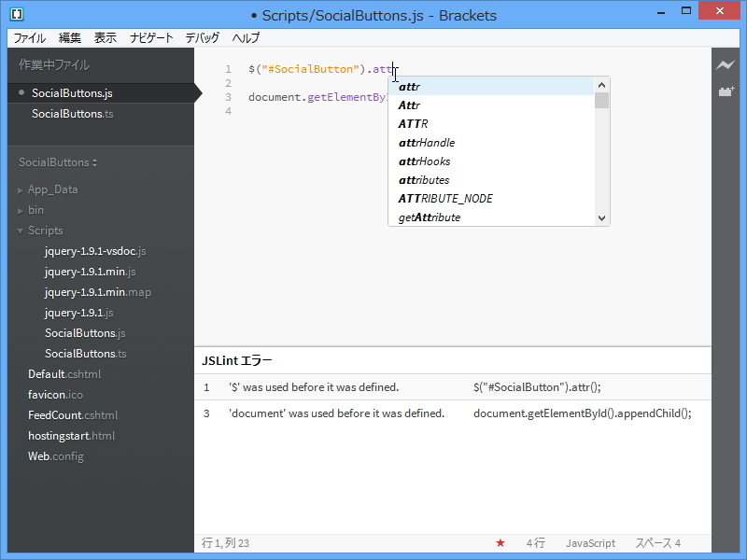
Task: Open the デバッグ menu
Action: pos(203,38)
